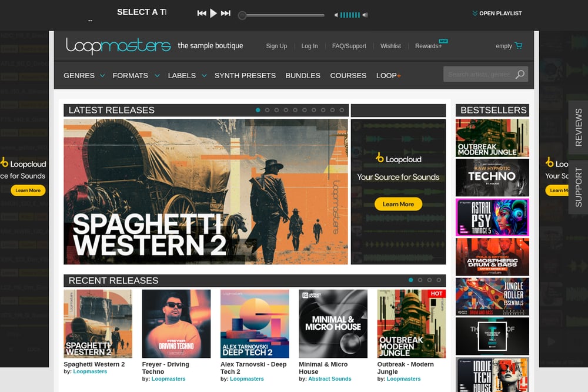
Task: Open the FAQ/Support link
Action: tap(349, 46)
